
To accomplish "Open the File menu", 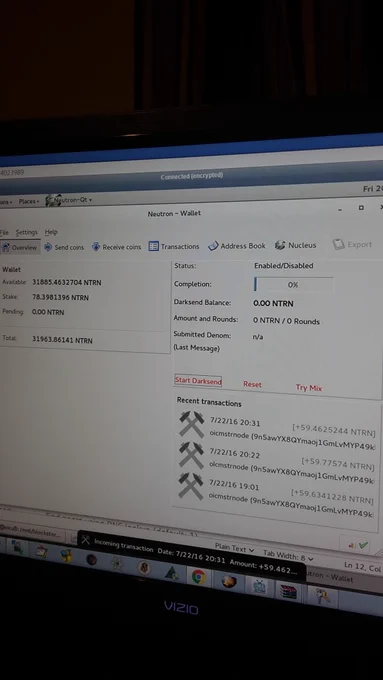I will click(4, 232).
